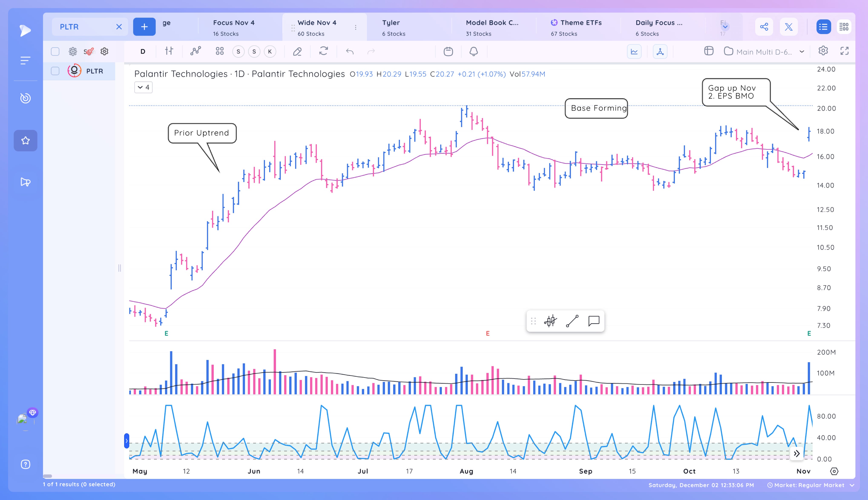Open the bar chart type selector
868x500 pixels.
click(169, 51)
